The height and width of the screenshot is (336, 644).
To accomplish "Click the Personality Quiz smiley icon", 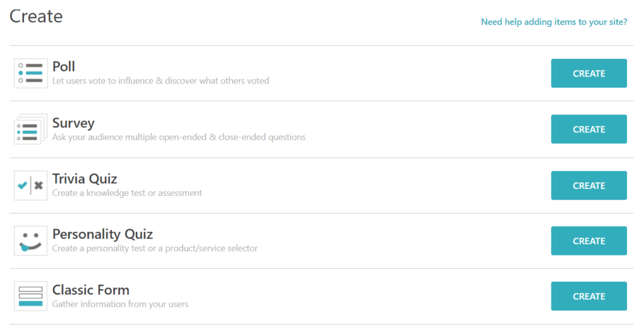I will click(x=31, y=241).
